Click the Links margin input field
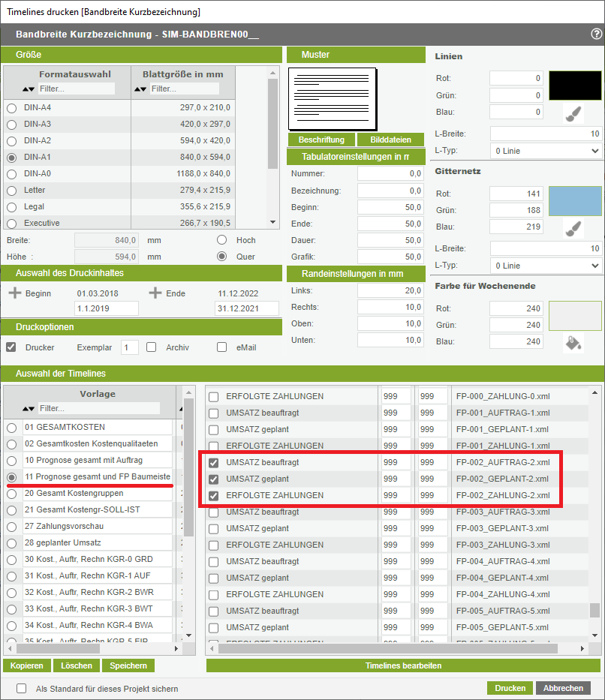 click(390, 290)
